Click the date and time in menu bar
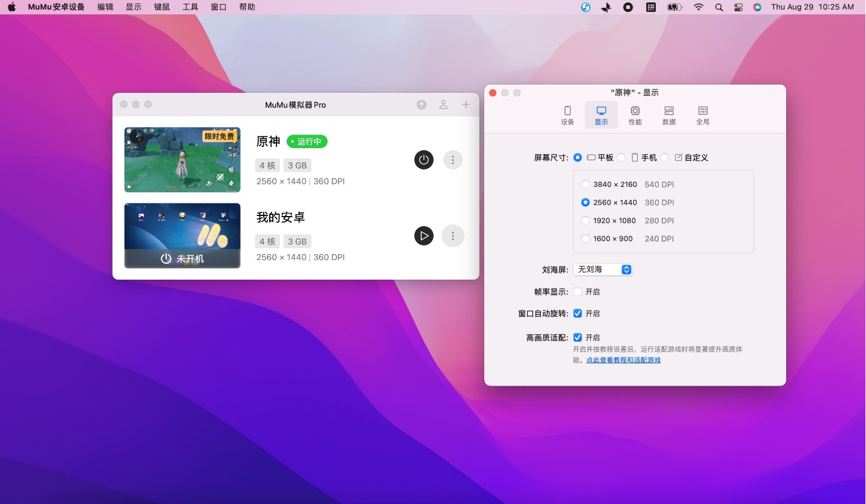866x504 pixels. (x=812, y=7)
